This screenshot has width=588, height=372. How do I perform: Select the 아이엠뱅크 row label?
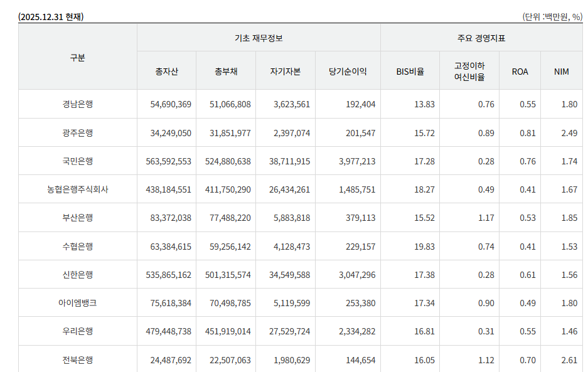click(78, 302)
